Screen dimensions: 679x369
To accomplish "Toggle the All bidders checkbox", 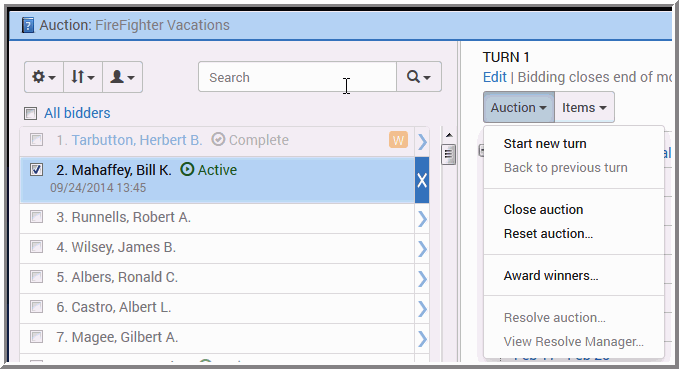I will point(30,113).
